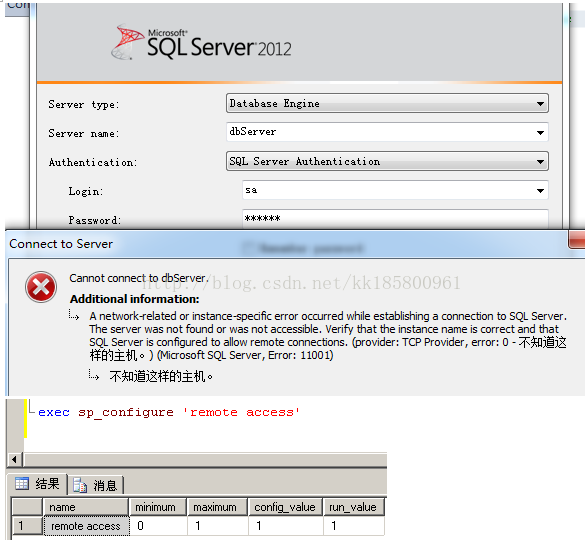Select the run_value cell in row 1
This screenshot has width=585, height=544.
coord(354,526)
